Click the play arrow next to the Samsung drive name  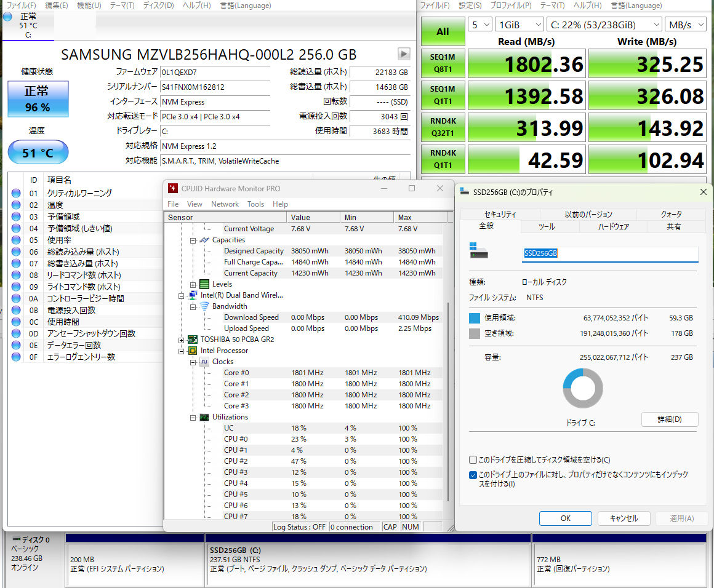coord(404,54)
